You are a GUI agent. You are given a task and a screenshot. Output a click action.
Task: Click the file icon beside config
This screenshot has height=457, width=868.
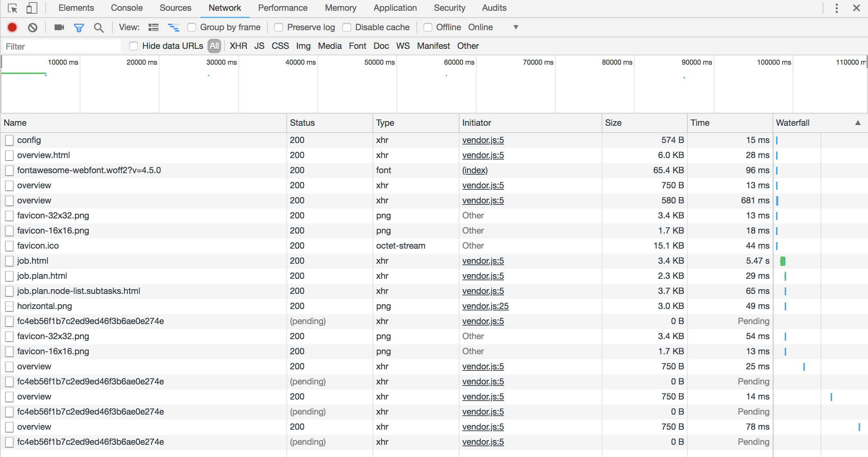point(9,140)
